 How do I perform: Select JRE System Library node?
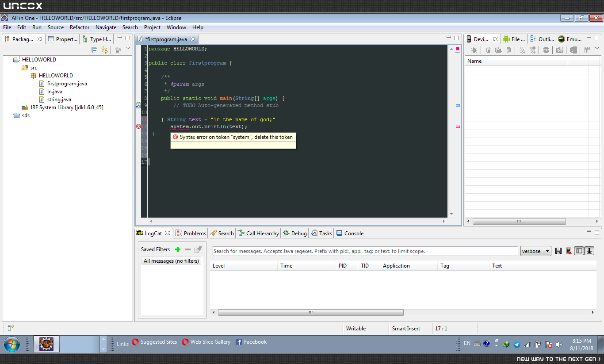tap(62, 107)
